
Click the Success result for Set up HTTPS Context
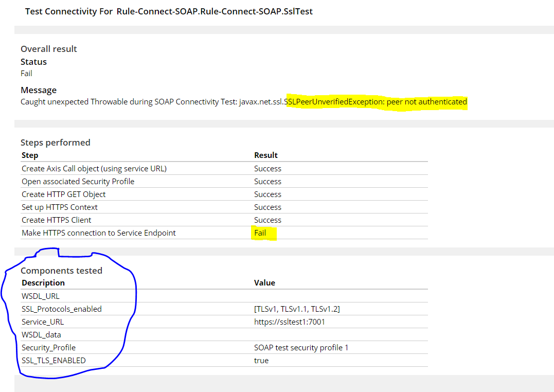(268, 207)
